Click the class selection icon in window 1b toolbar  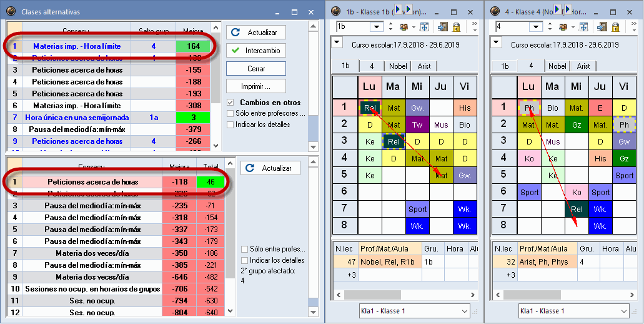404,27
